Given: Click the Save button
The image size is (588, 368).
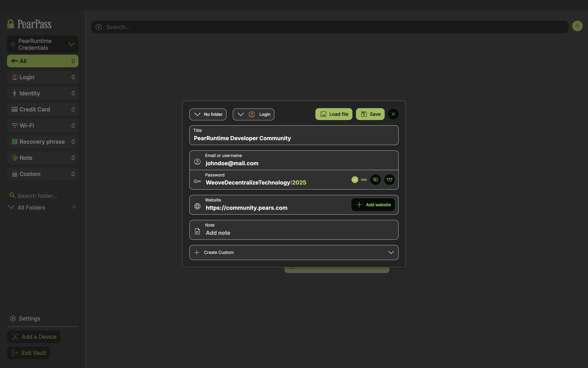Looking at the screenshot, I should 370,114.
